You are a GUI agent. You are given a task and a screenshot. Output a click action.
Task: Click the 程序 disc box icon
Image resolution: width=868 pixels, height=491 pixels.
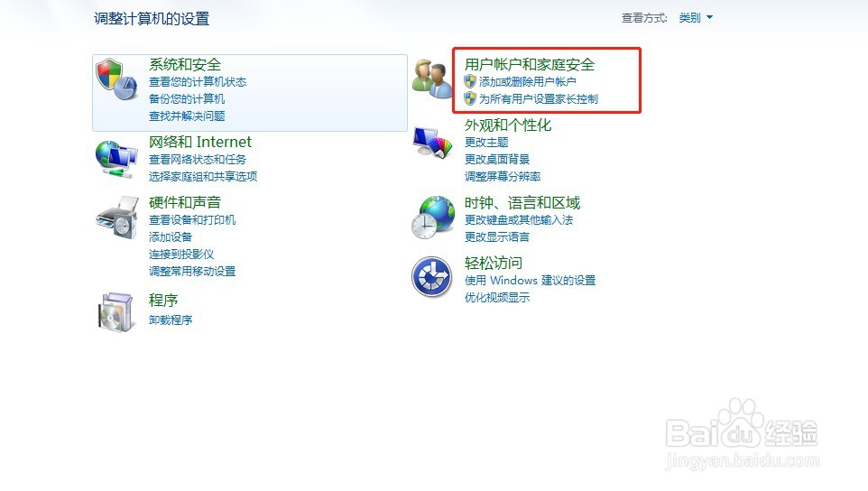pyautogui.click(x=115, y=312)
